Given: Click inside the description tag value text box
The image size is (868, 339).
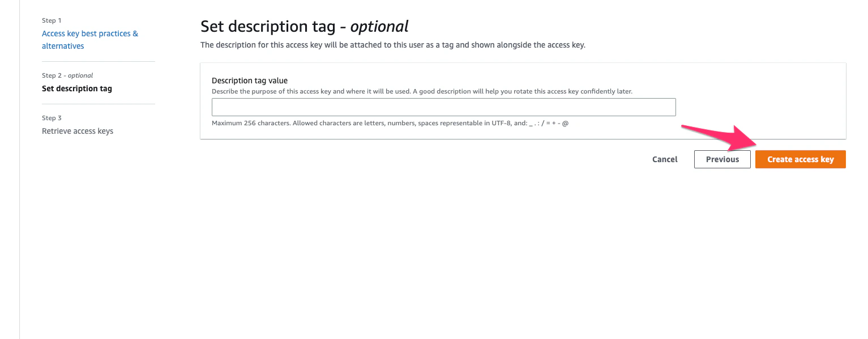Looking at the screenshot, I should click(x=443, y=107).
